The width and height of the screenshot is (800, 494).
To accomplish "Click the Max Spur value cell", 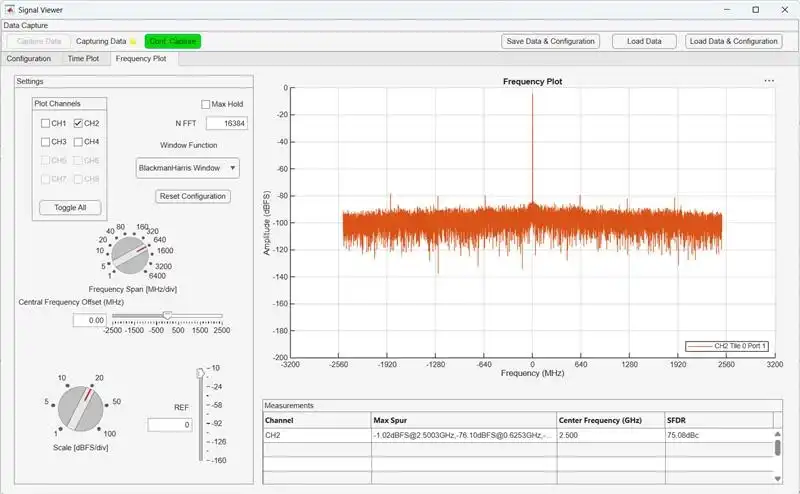I will pyautogui.click(x=464, y=435).
